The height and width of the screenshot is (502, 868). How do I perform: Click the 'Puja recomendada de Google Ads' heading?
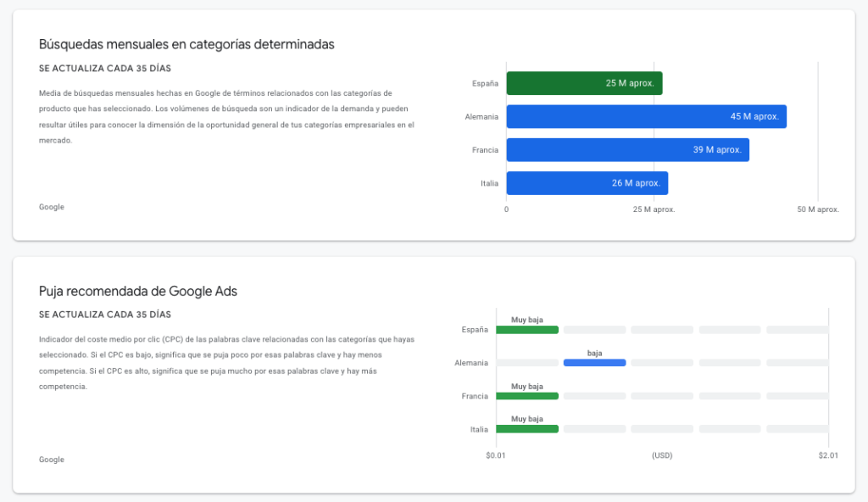(x=138, y=292)
